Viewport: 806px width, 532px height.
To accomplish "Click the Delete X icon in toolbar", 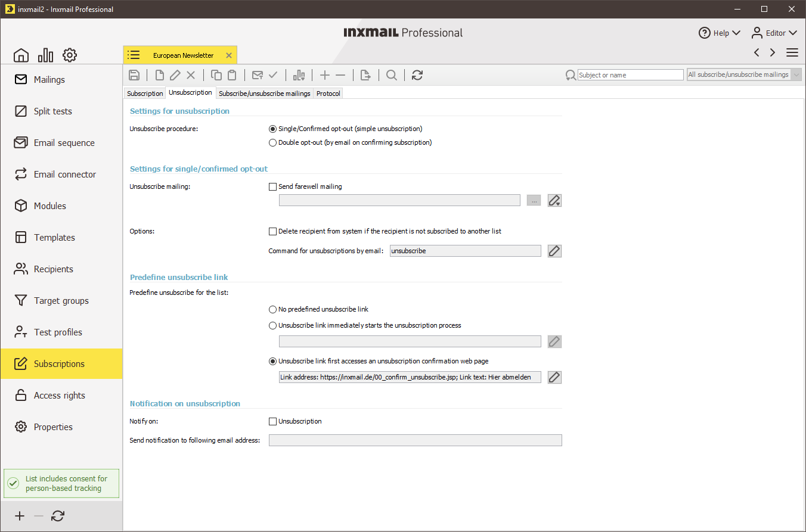I will [x=191, y=75].
